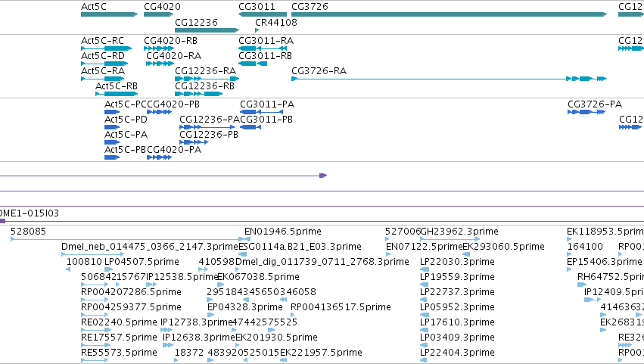The image size is (644, 364).
Task: Click transcript label 'CG3726-RA'
Action: coord(319,71)
